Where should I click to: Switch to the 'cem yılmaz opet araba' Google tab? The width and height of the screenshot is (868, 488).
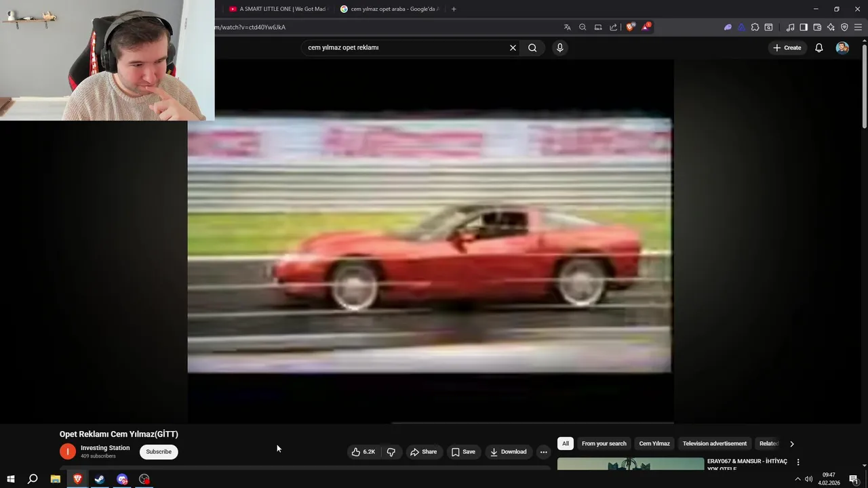click(x=389, y=9)
